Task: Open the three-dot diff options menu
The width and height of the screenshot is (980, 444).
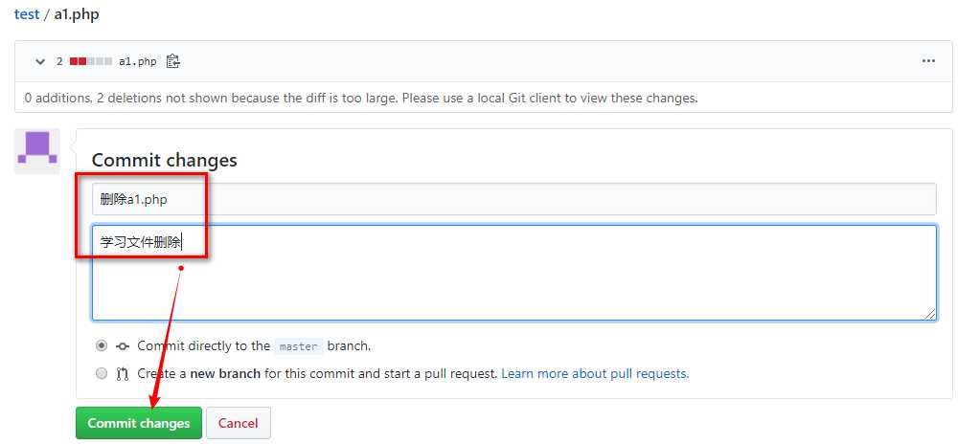Action: 927,61
